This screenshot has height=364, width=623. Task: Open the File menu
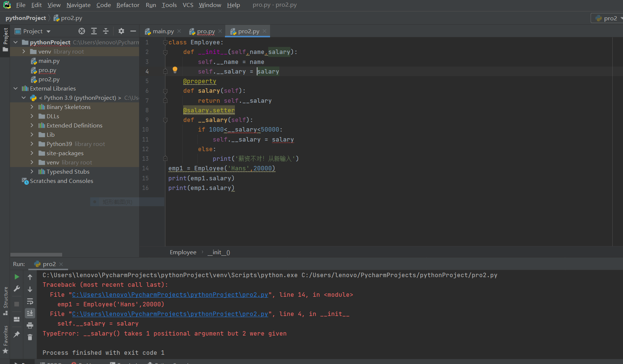[x=21, y=5]
